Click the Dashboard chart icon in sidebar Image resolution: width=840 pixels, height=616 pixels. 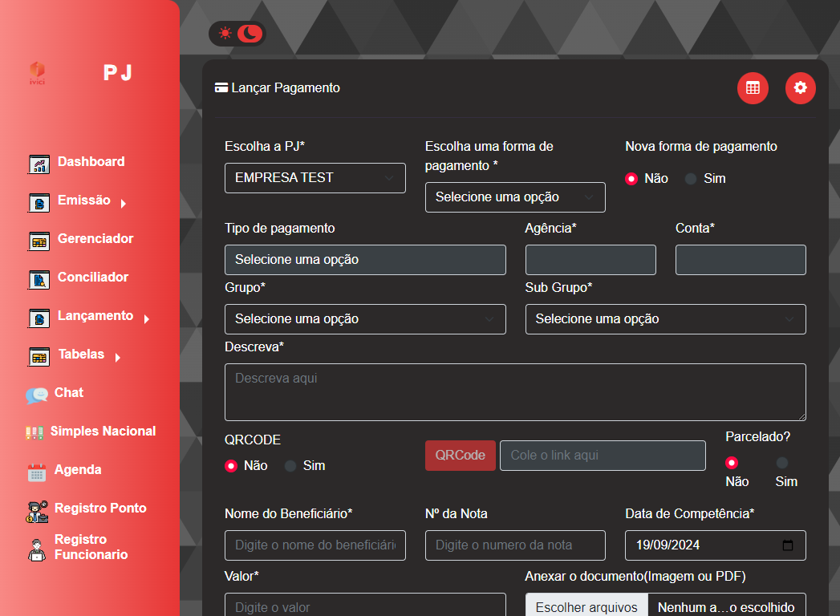(x=39, y=164)
